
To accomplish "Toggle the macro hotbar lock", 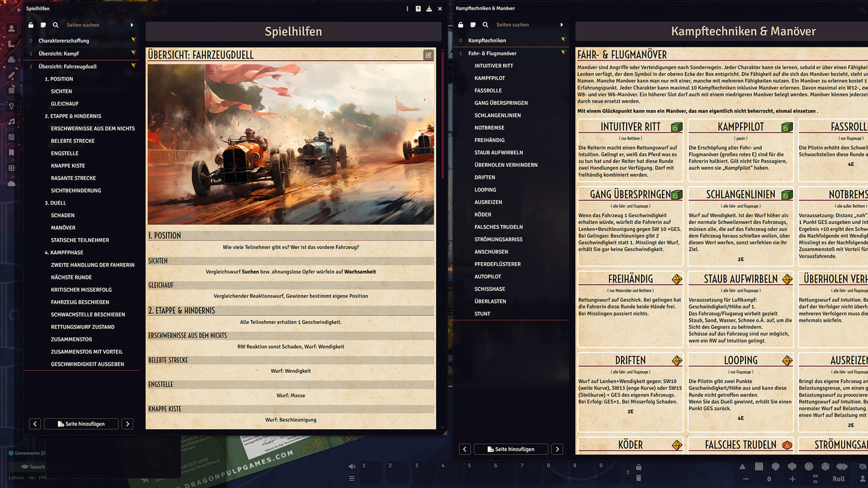I will coord(639,467).
